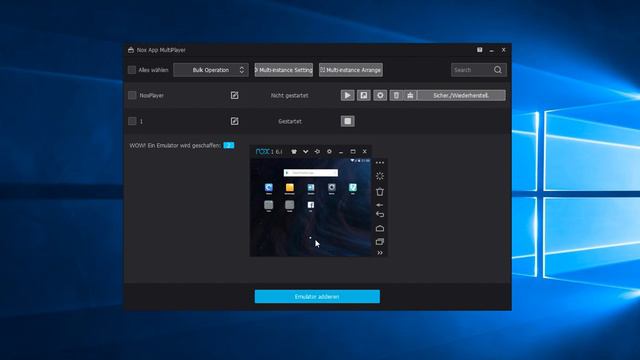Open recent apps icon in Nox sidebar
Image resolution: width=640 pixels, height=360 pixels.
380,242
